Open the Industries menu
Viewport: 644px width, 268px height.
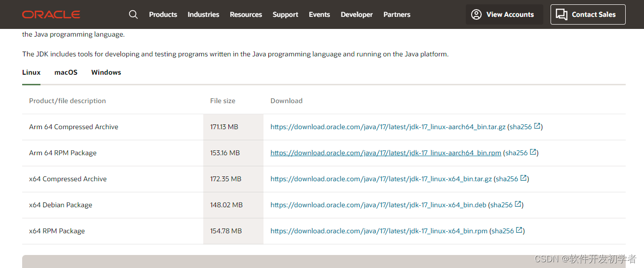pos(203,14)
